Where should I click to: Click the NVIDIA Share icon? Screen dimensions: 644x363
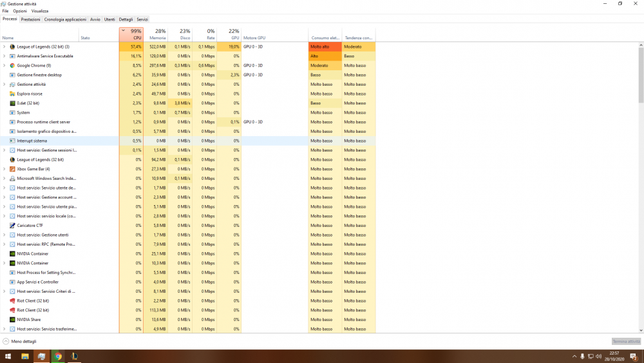[12, 320]
